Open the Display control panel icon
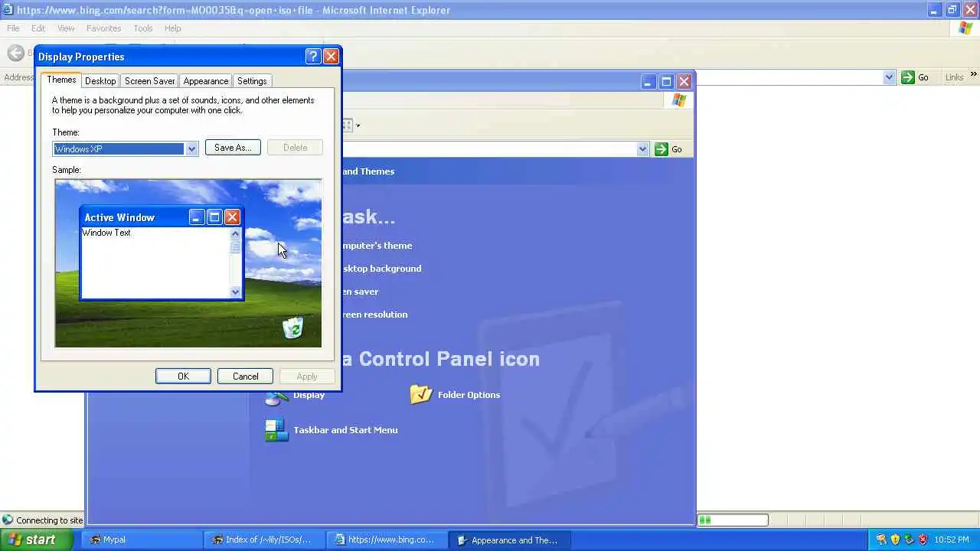Image resolution: width=980 pixels, height=551 pixels. [x=295, y=395]
